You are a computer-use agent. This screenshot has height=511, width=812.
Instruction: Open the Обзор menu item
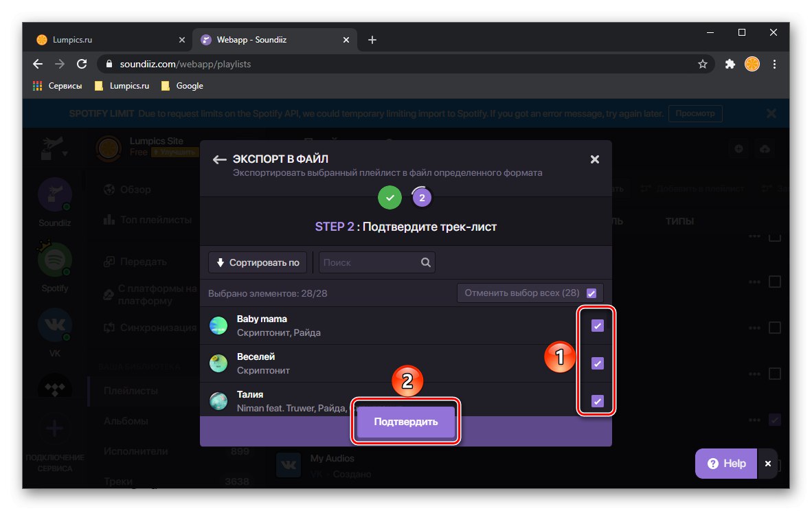click(x=127, y=190)
